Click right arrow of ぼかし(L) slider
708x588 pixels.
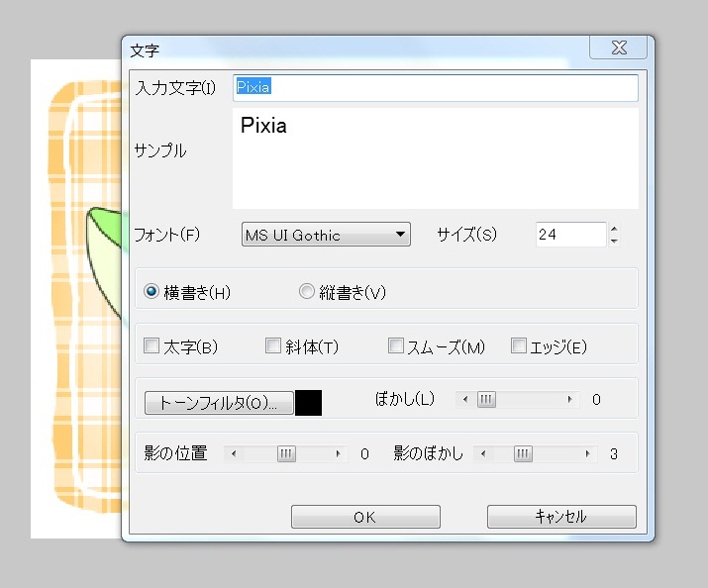(x=569, y=399)
